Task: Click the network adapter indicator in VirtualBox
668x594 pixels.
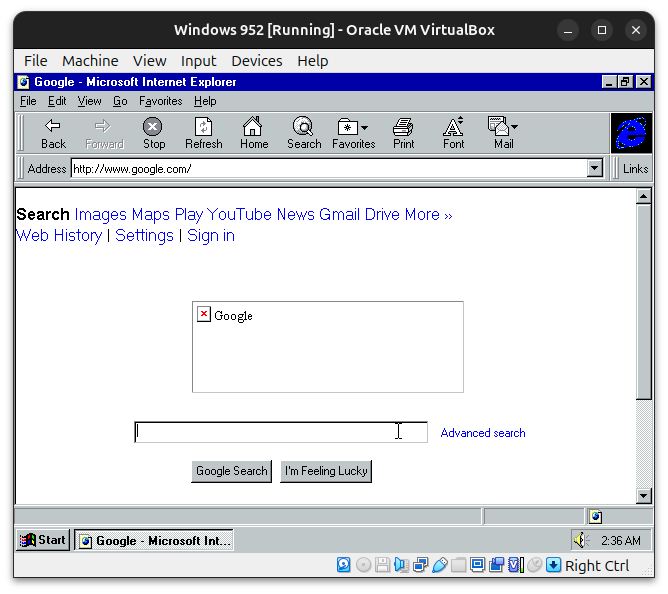Action: pos(420,565)
